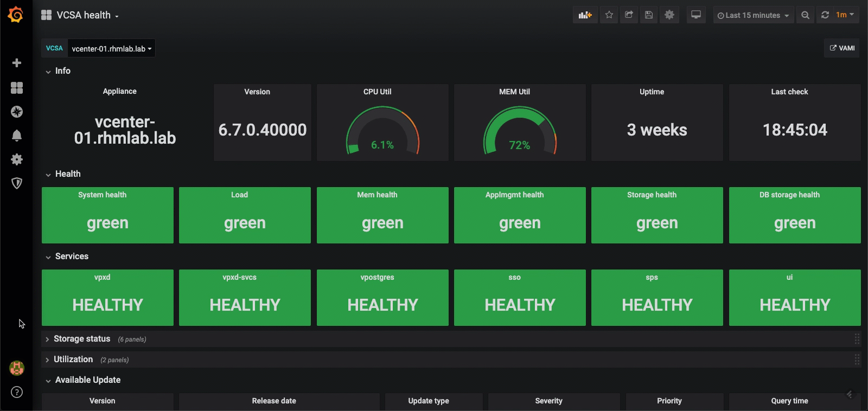This screenshot has width=868, height=411.
Task: Click the Release date panel title
Action: (274, 401)
